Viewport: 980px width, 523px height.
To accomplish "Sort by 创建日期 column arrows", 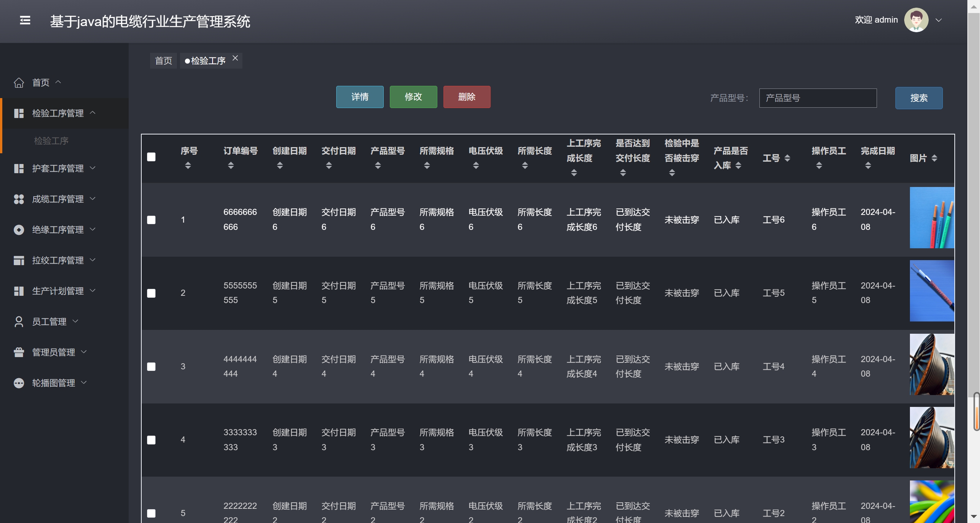I will point(280,166).
